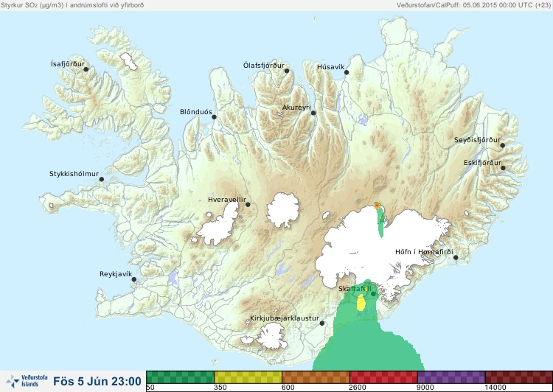
Task: Click the orange-red eruption source hotspot
Action: point(377,206)
